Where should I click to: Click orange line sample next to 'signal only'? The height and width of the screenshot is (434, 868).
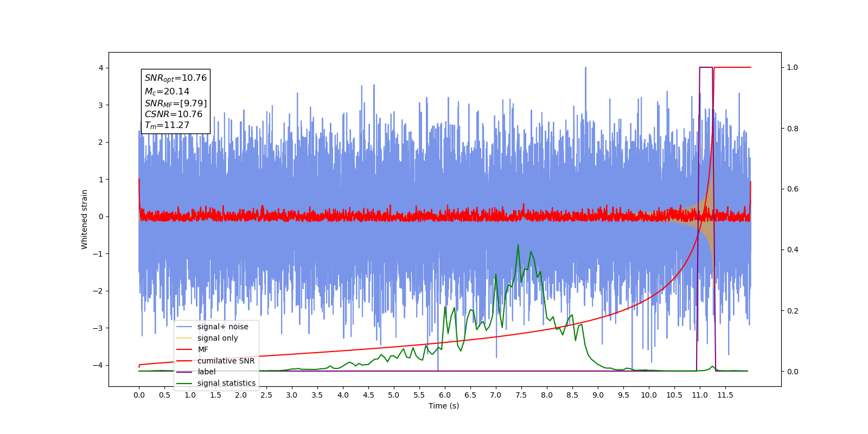point(184,338)
